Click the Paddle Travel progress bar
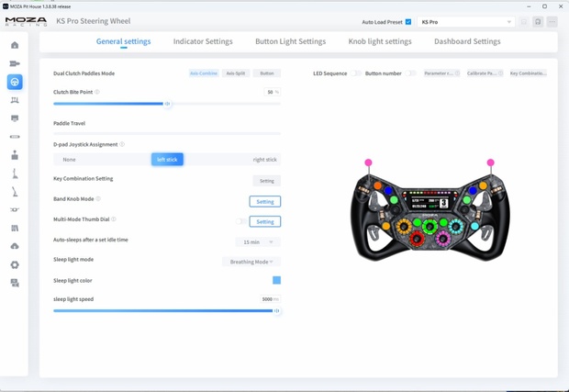569x392 pixels. 167,133
